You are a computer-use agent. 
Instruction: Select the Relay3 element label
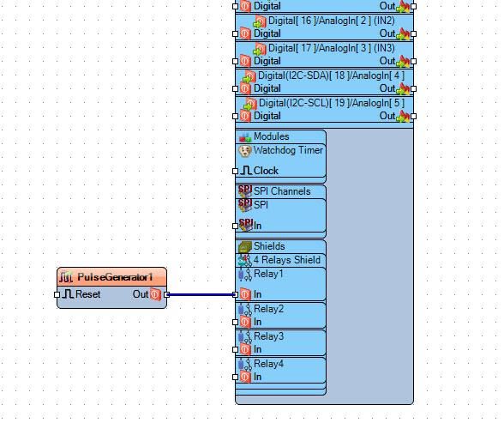tap(269, 336)
